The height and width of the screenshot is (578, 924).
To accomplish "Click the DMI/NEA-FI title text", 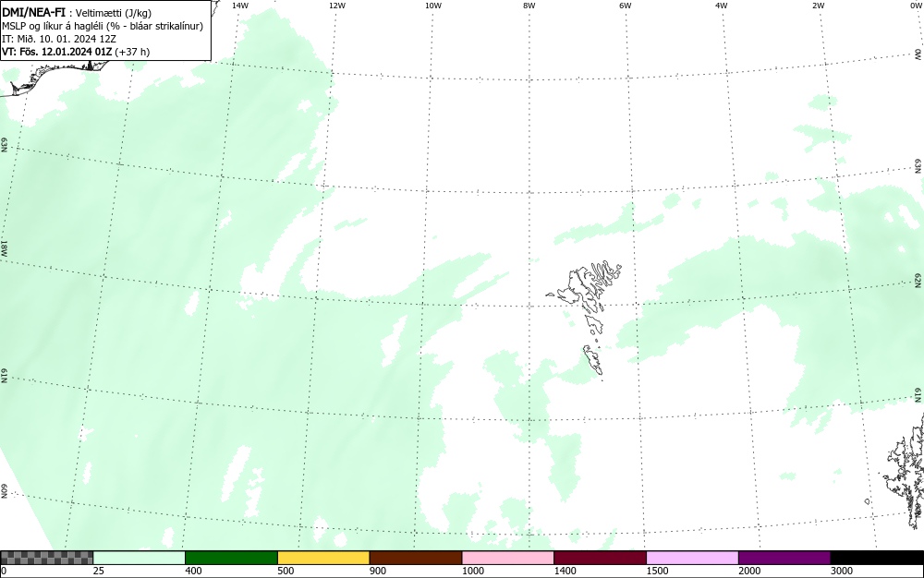I will tap(33, 12).
